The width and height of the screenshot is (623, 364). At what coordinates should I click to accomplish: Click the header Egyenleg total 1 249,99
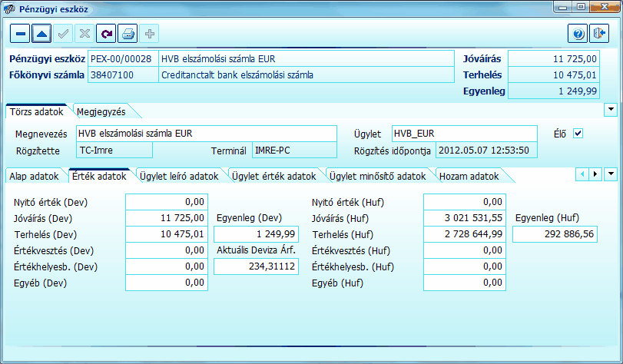[x=554, y=91]
